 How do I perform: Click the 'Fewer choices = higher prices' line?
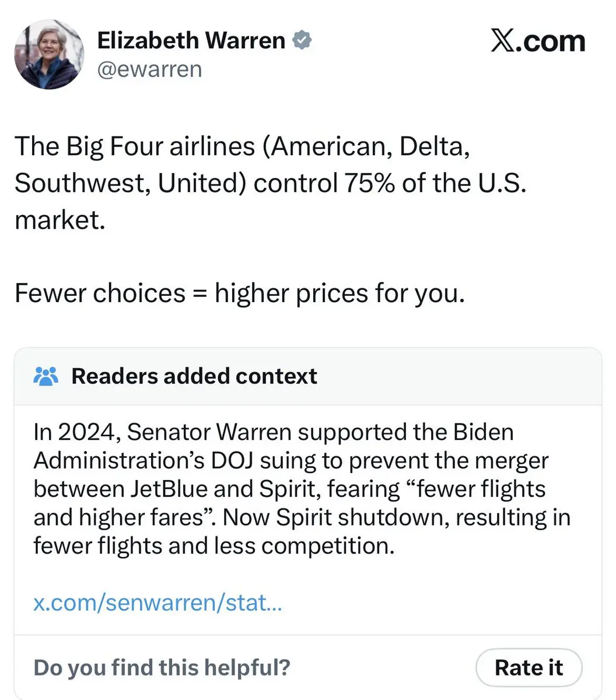pos(240,293)
